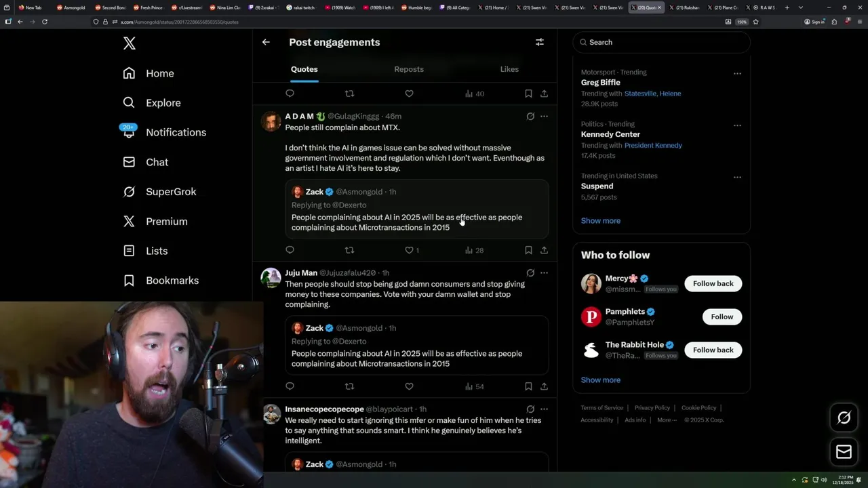Open SuperGrok in sidebar
Screen dimensions: 868x488
[x=159, y=192]
